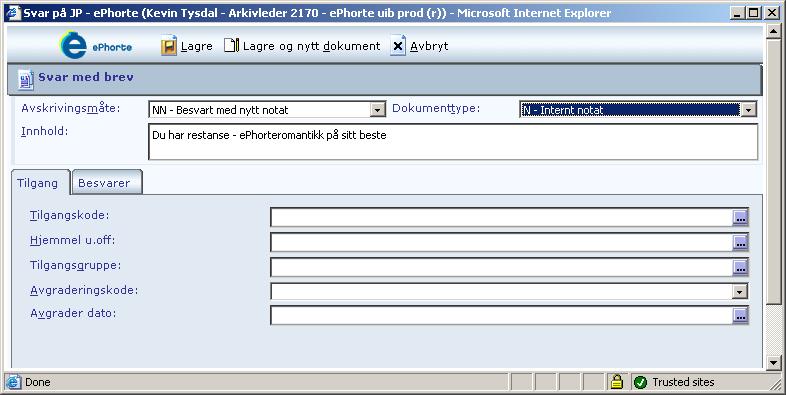Screen dimensions: 786x395
Task: Click the Tilgangskode input field
Action: point(502,218)
